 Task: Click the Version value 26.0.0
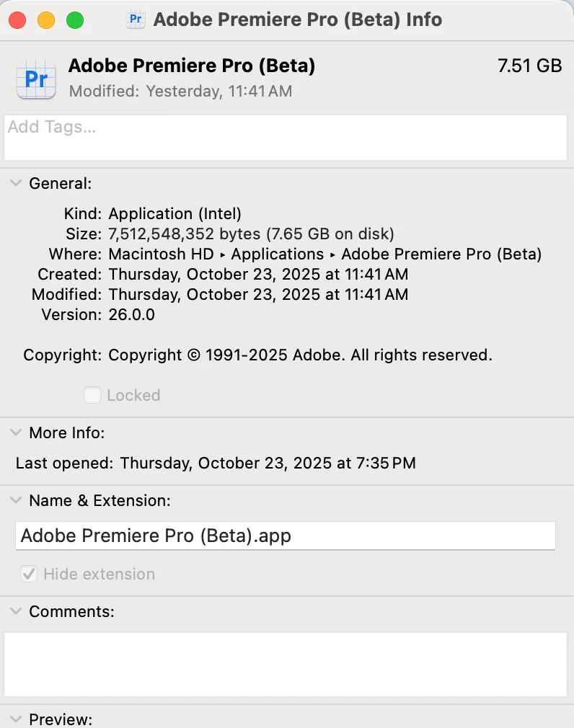click(131, 315)
